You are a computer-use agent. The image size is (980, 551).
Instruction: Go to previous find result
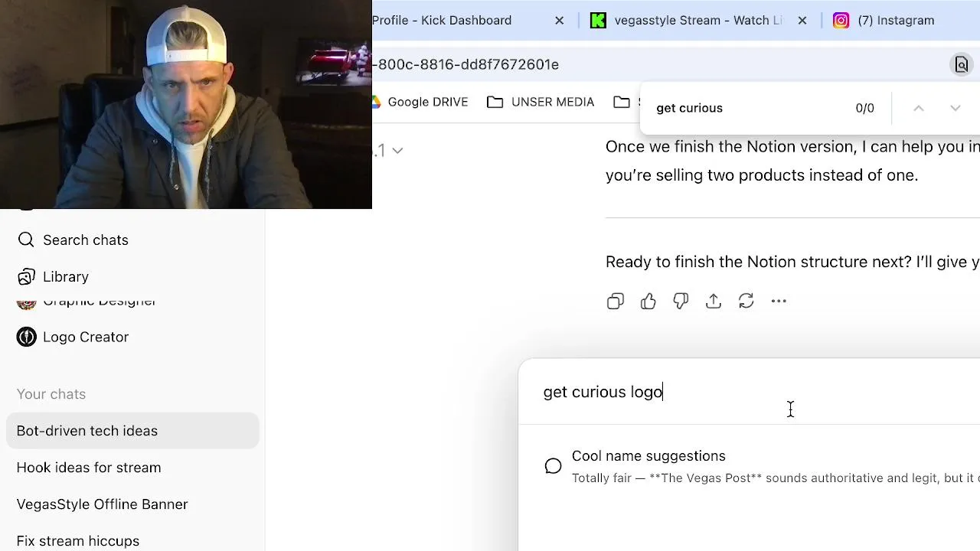tap(919, 109)
